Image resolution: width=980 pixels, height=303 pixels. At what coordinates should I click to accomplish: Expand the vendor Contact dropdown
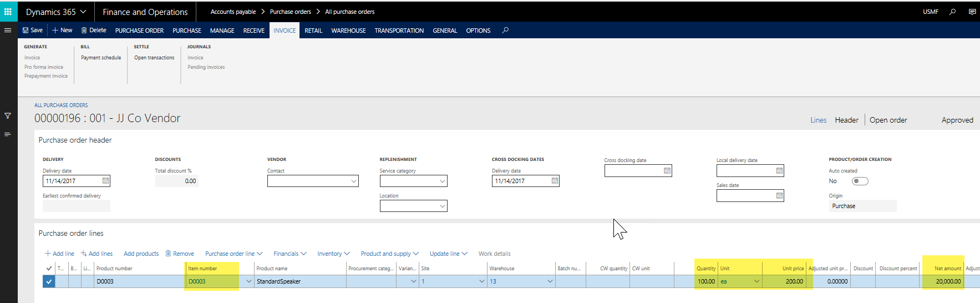[354, 181]
